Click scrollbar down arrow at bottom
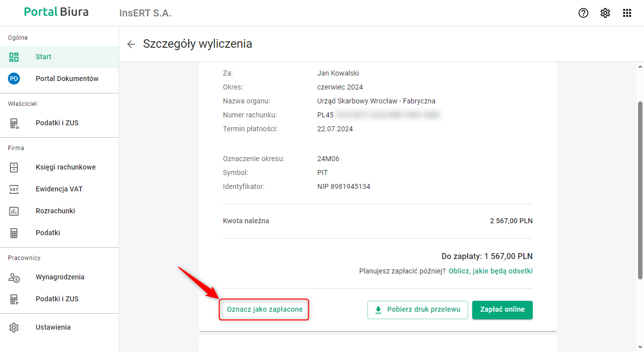This screenshot has height=352, width=644. point(640,347)
